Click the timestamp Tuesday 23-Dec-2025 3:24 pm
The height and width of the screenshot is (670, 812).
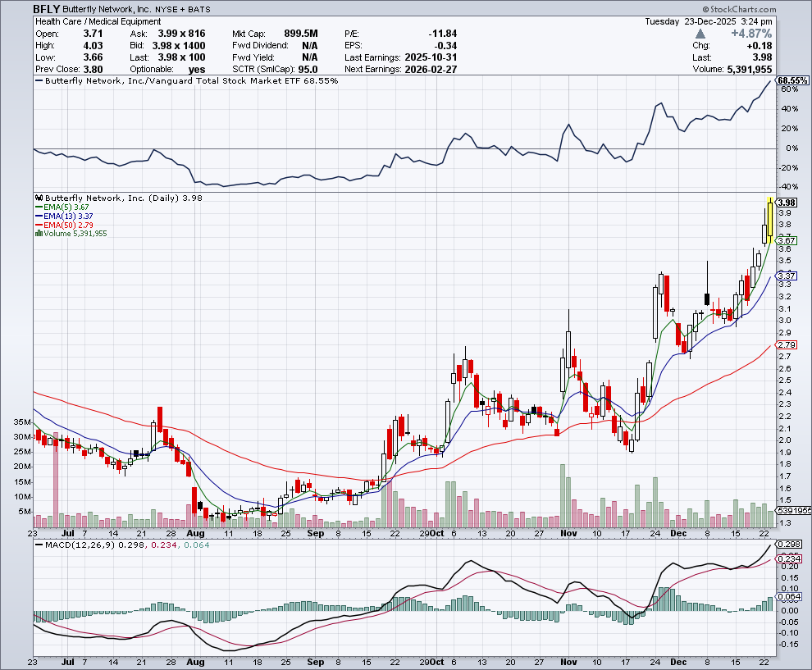709,21
